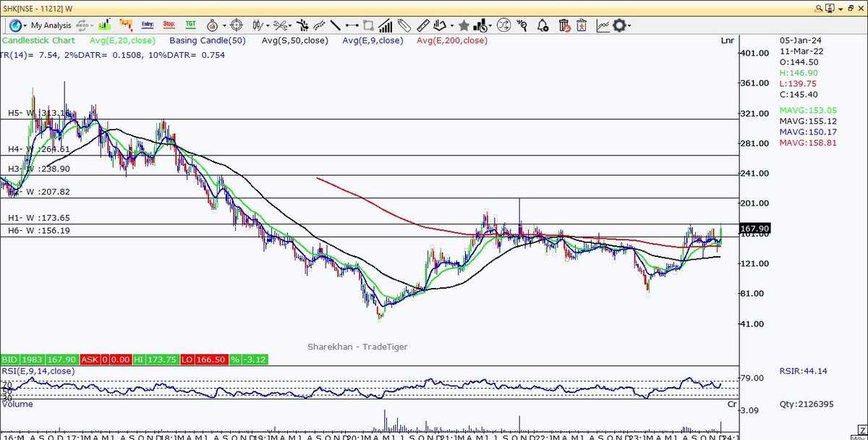Viewport: 868px width, 440px height.
Task: Open the gear settings icon
Action: click(x=618, y=25)
